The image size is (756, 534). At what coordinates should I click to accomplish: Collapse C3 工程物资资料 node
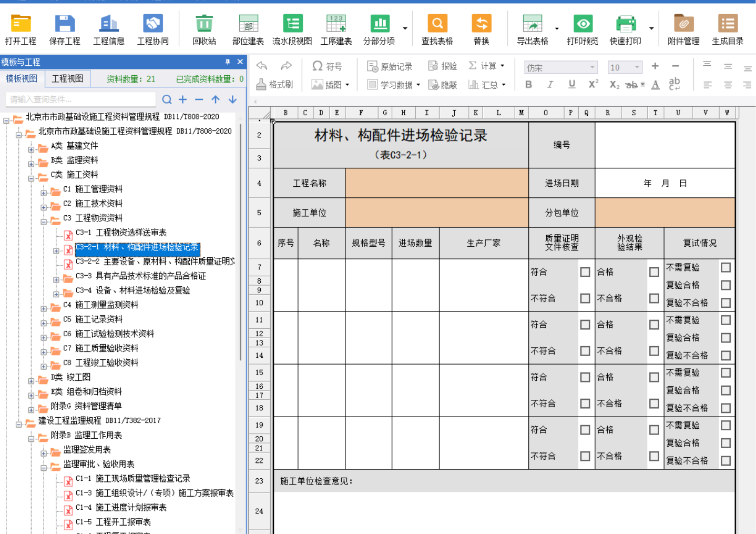point(44,222)
